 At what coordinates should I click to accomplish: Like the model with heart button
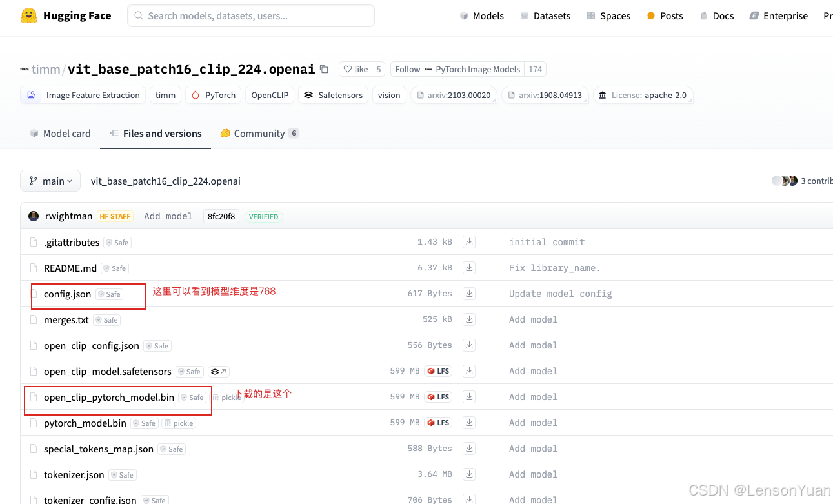coord(356,69)
